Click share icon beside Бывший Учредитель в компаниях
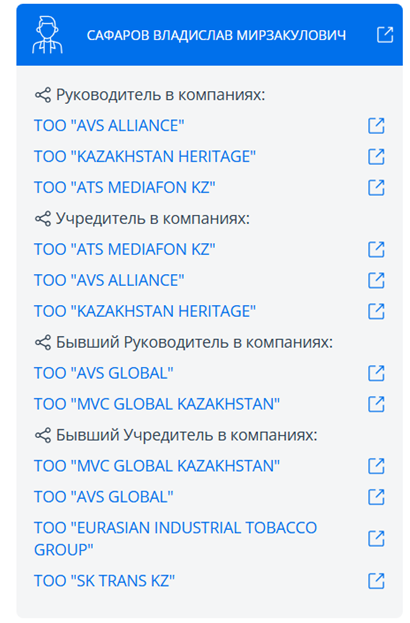Image resolution: width=410 pixels, height=623 pixels. (43, 435)
